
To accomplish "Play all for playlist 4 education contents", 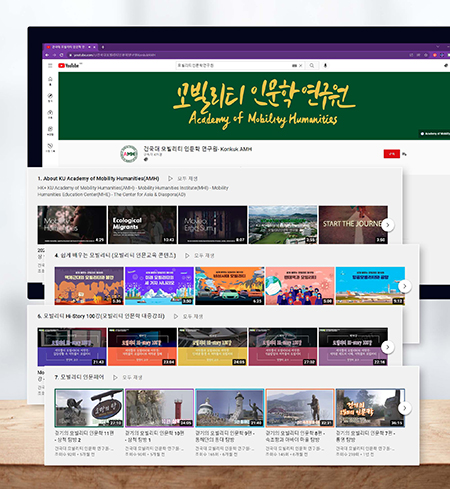I will (x=200, y=256).
